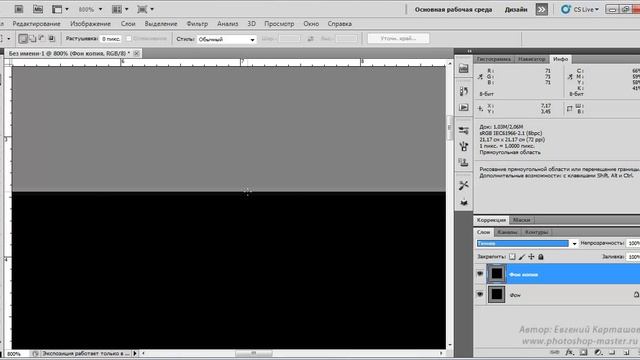Viewport: 640px width, 360px height.
Task: Toggle the Сглаживание checkbox
Action: tap(129, 39)
